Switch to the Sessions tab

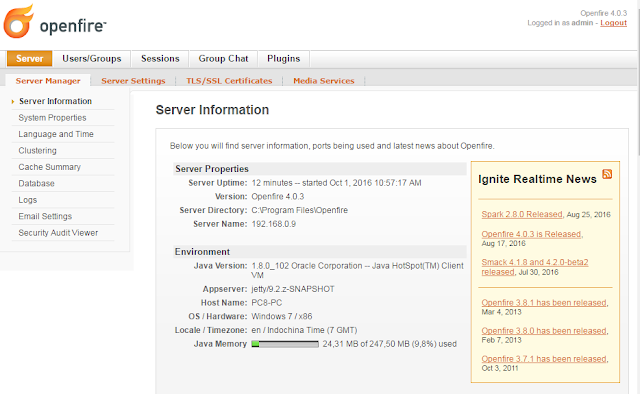coord(160,58)
